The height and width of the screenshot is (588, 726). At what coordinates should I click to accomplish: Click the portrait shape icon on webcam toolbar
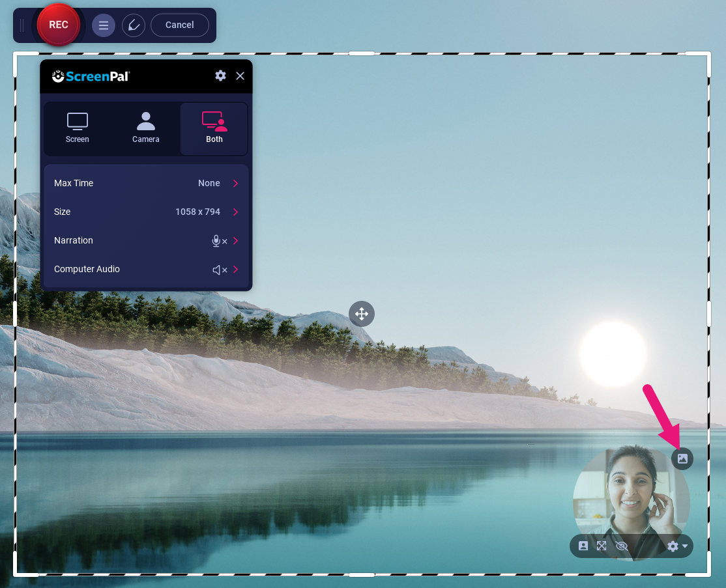[583, 546]
